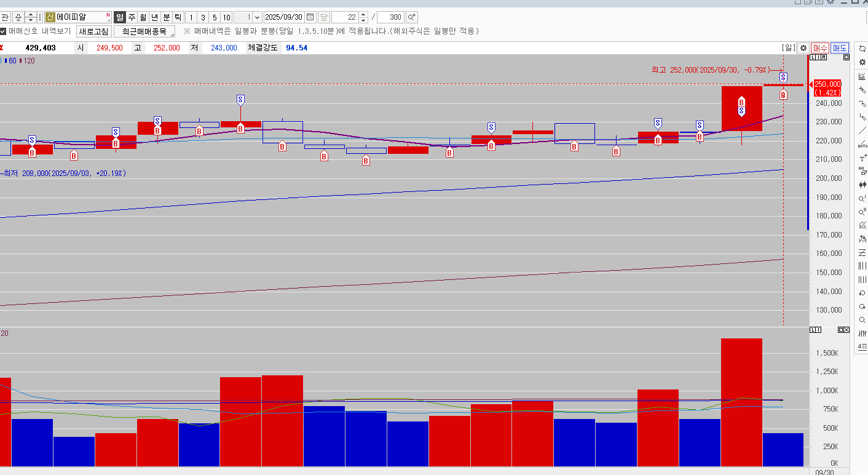Screen dimensions: 868x475
Task: Click the erase-all drawings eraser icon
Action: 862,172
